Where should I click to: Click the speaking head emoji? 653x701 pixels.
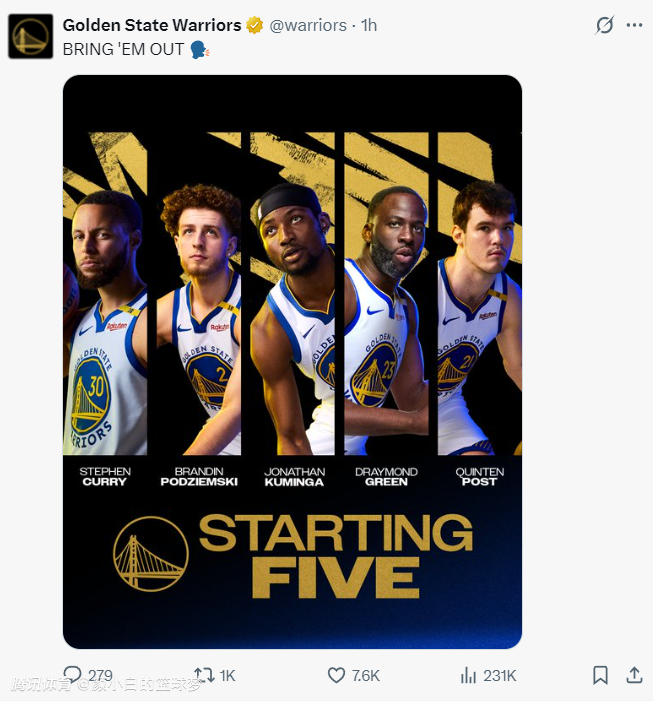point(200,49)
